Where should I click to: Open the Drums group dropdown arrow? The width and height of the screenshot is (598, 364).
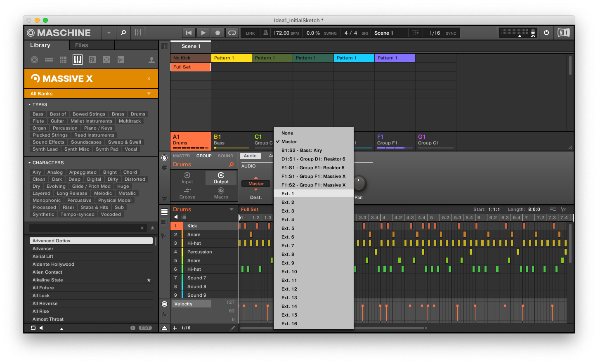tap(232, 209)
